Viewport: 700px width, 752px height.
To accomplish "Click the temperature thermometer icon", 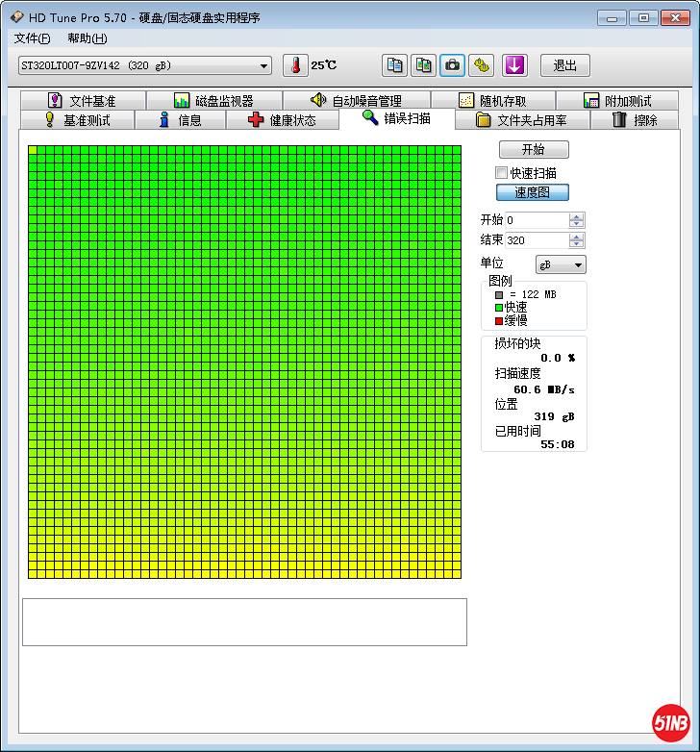I will click(296, 65).
